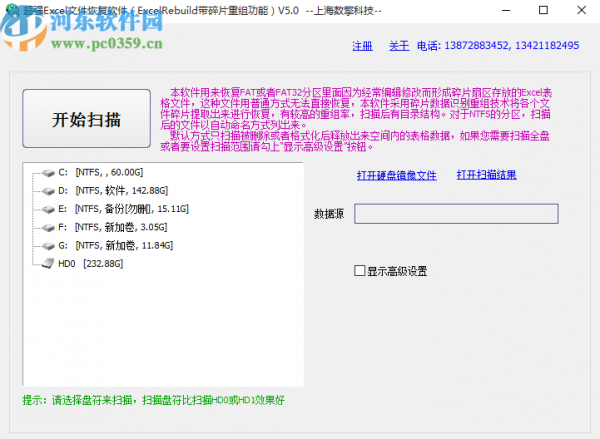This screenshot has height=439, width=600.
Task: Select F: [NTFS, 新加卷, 3.05G] entry
Action: point(112,227)
